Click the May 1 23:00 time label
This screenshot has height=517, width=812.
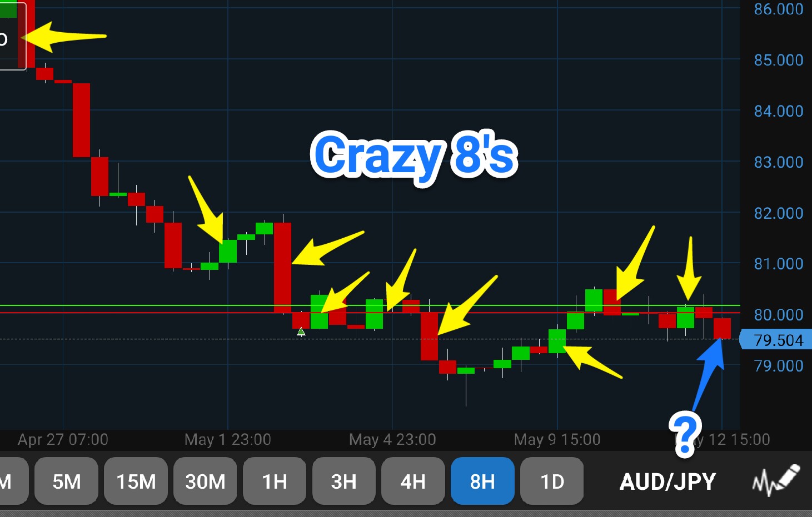point(228,440)
